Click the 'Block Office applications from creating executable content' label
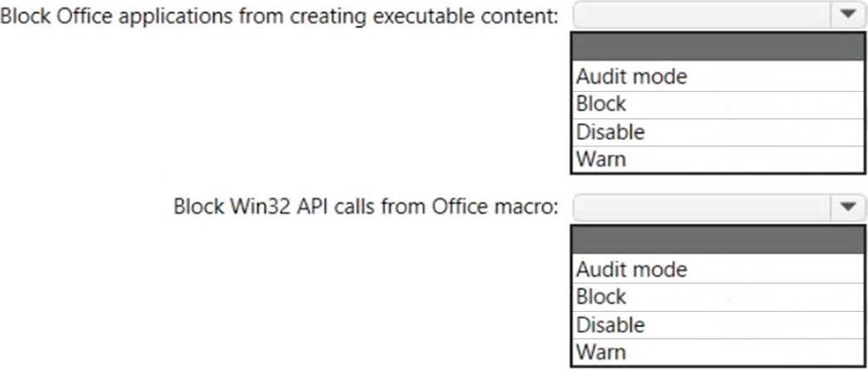 (280, 17)
